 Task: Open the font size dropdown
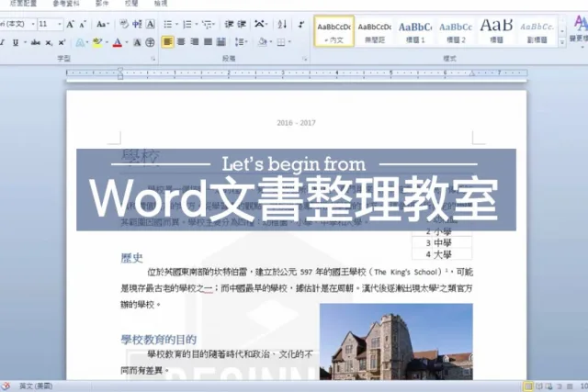click(59, 25)
